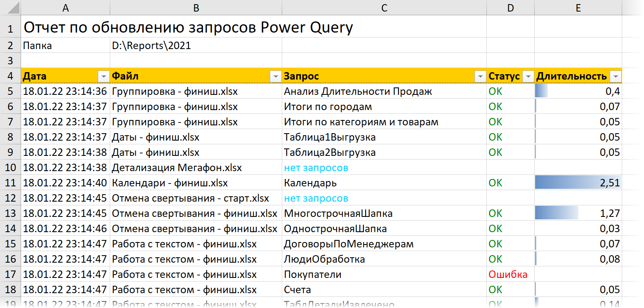Click the 'Даты - финиш.xlsx' cell in row 8
Viewport: 644px width, 308px height.
pyautogui.click(x=196, y=137)
